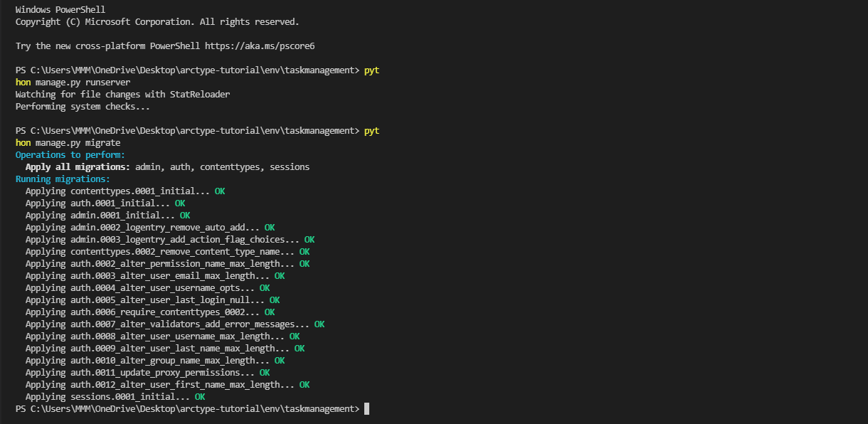
Task: Click the sessions.0001_initial migration line
Action: click(x=115, y=396)
